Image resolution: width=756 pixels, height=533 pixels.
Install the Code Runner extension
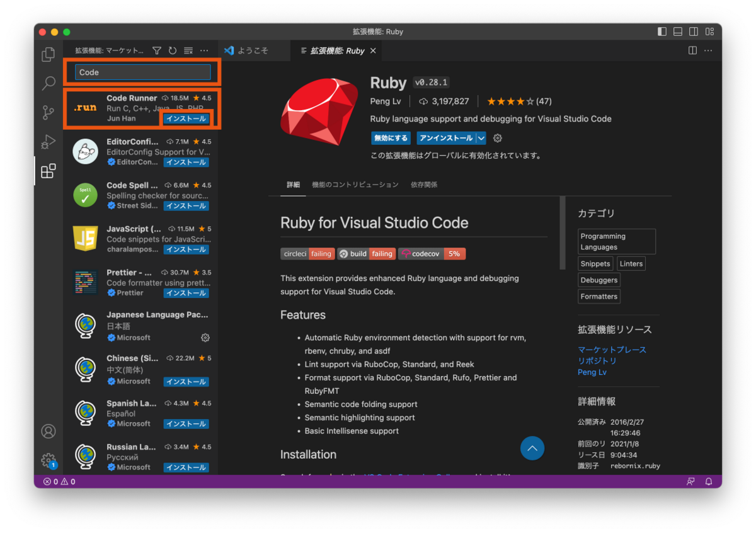click(x=186, y=118)
